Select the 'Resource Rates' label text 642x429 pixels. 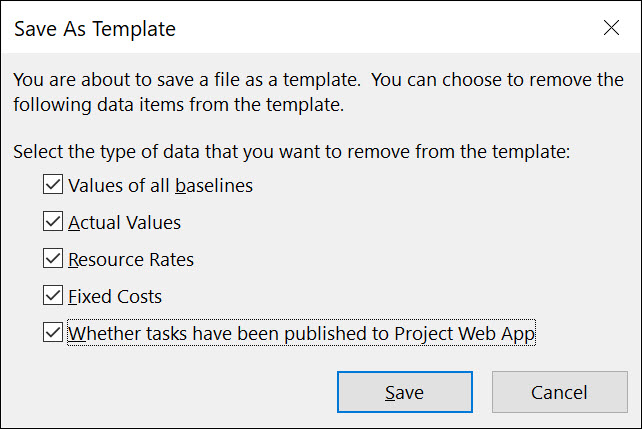coord(131,260)
